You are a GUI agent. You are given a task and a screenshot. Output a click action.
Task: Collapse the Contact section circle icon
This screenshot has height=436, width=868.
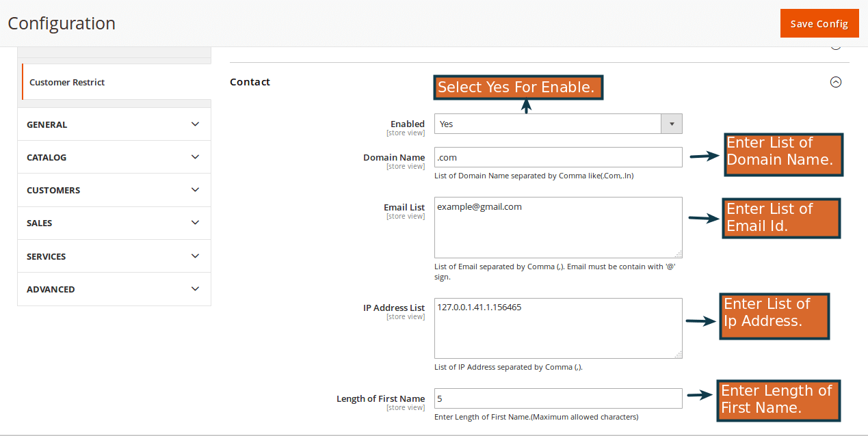click(835, 82)
